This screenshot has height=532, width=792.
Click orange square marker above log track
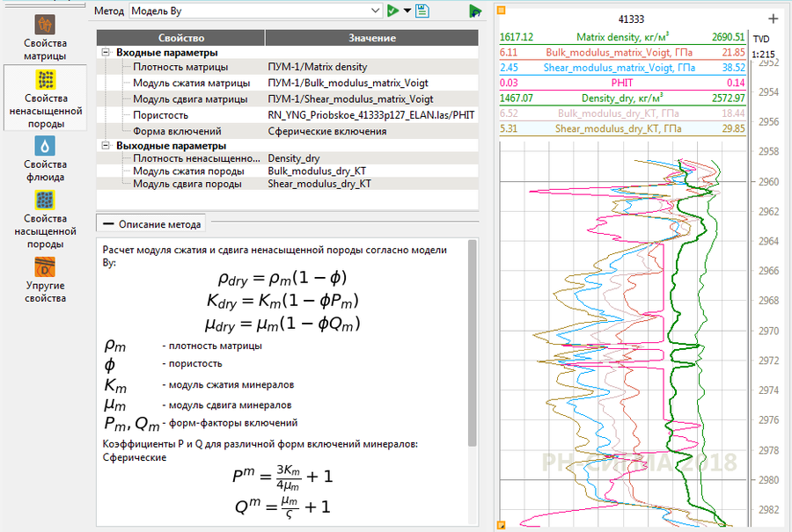[x=501, y=11]
